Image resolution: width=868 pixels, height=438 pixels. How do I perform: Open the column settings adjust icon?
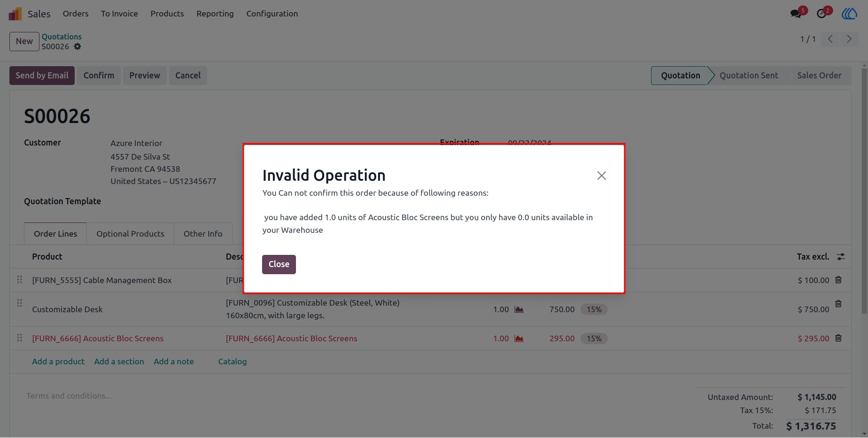click(841, 257)
